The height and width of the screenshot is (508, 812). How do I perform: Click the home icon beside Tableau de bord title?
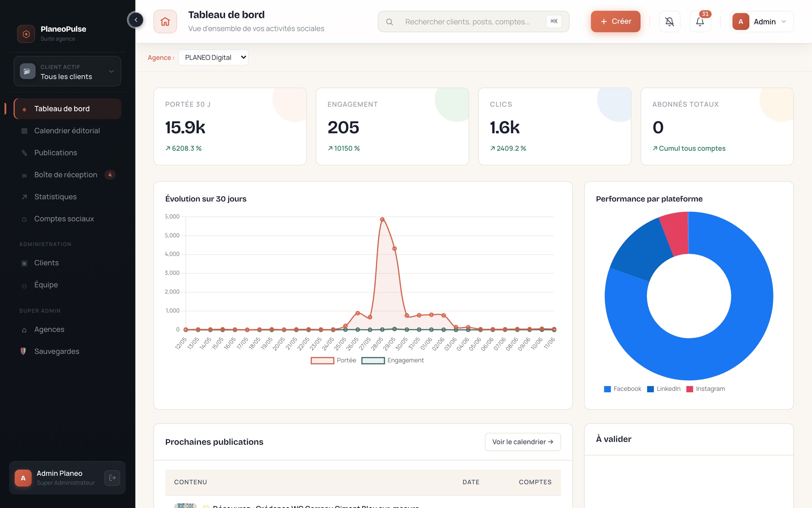(165, 21)
